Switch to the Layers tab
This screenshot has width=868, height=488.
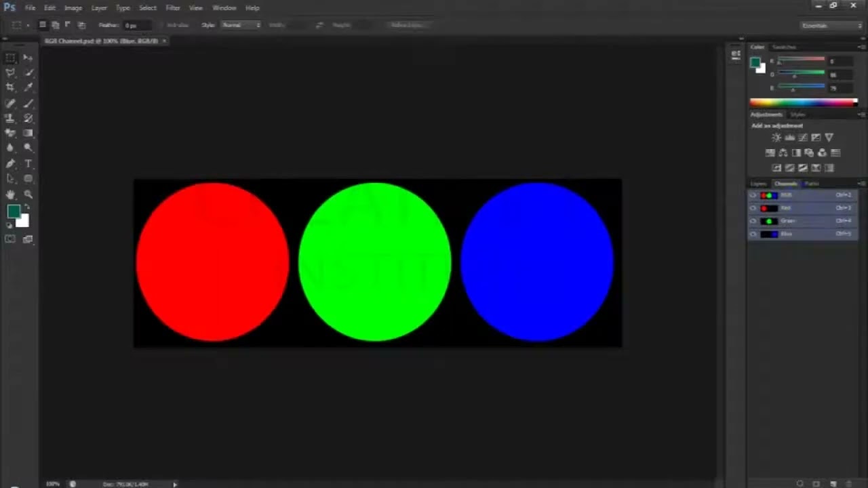point(759,184)
